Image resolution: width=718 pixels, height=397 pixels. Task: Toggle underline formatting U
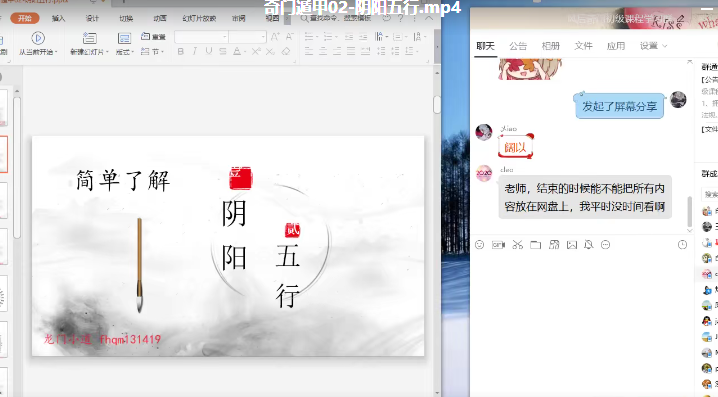209,51
